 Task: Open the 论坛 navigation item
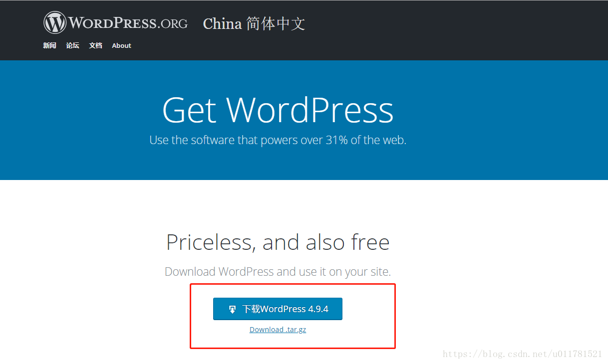coord(72,45)
